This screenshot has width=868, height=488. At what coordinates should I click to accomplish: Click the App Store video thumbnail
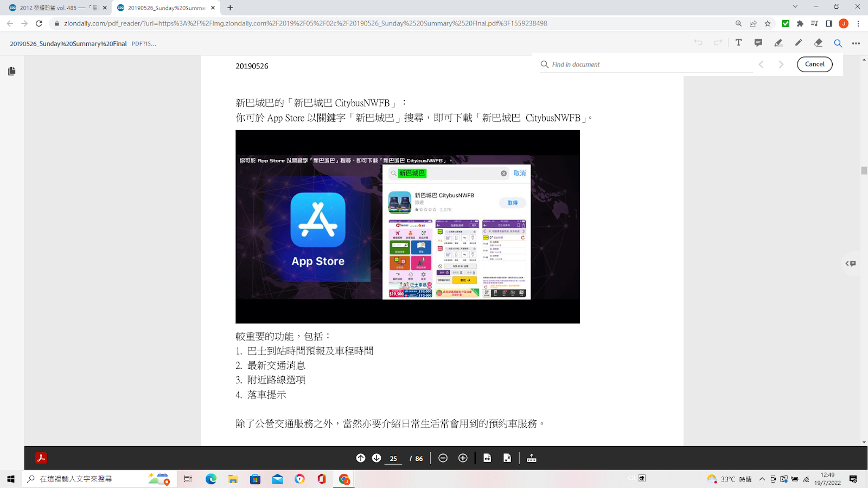[x=407, y=227]
